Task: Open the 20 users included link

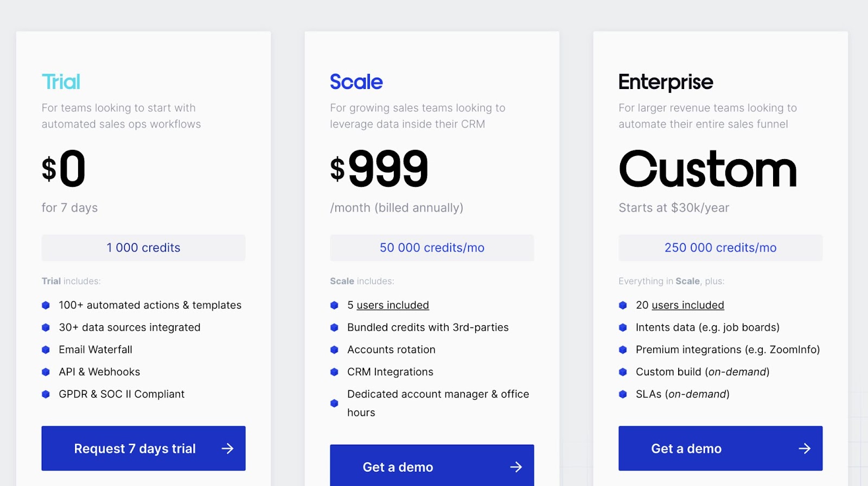Action: (x=687, y=305)
